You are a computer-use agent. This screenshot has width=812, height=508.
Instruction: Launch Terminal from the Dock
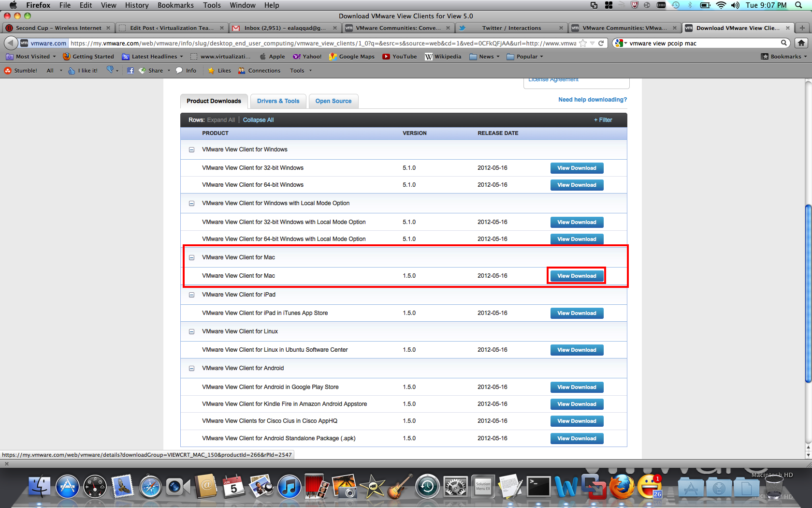click(538, 486)
